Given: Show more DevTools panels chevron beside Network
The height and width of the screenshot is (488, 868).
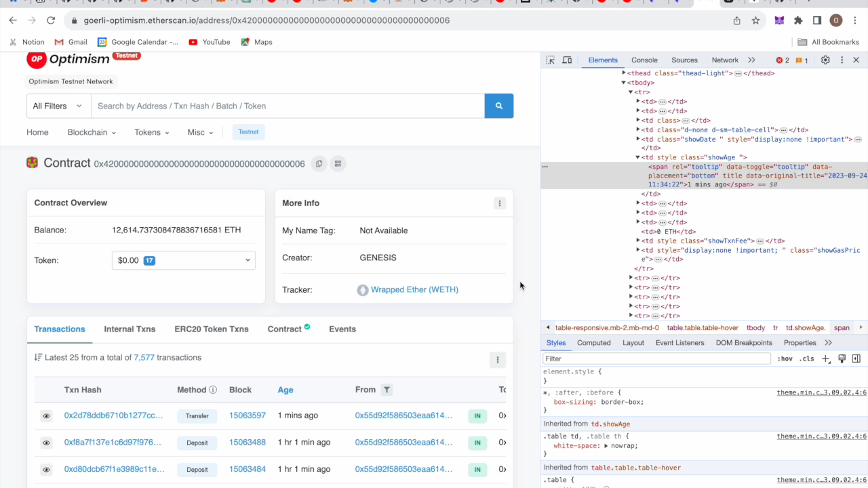Looking at the screenshot, I should (x=751, y=60).
